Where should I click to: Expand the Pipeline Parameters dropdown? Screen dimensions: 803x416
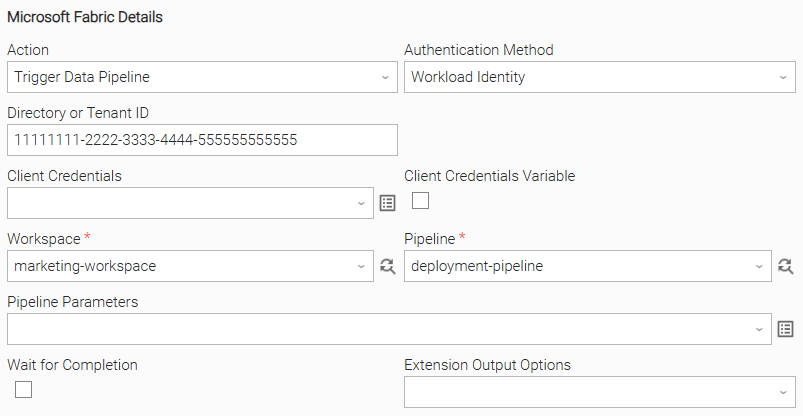click(389, 329)
